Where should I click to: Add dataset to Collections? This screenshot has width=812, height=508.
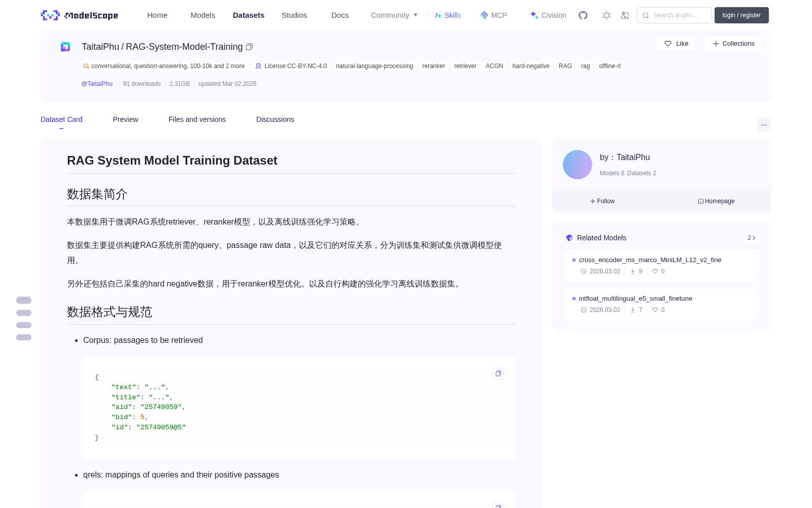[x=733, y=44]
